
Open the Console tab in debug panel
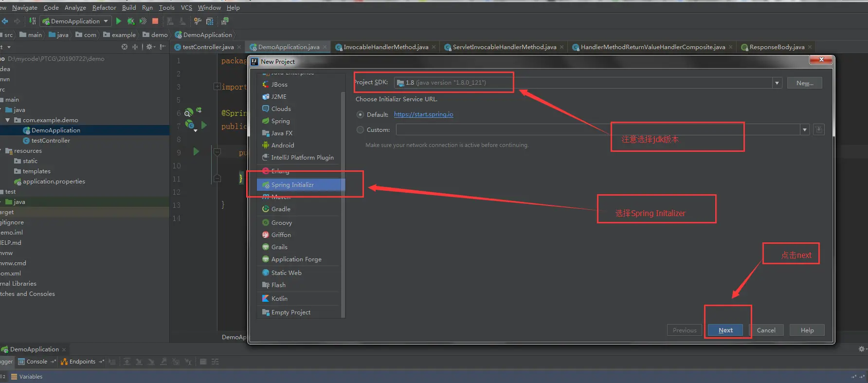click(37, 362)
